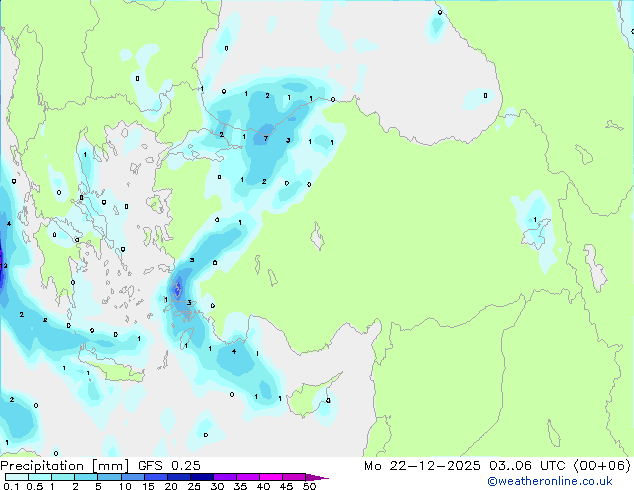Select the 40–45 mm legend swatch
Screen dimensions: 634x490
tap(271, 477)
